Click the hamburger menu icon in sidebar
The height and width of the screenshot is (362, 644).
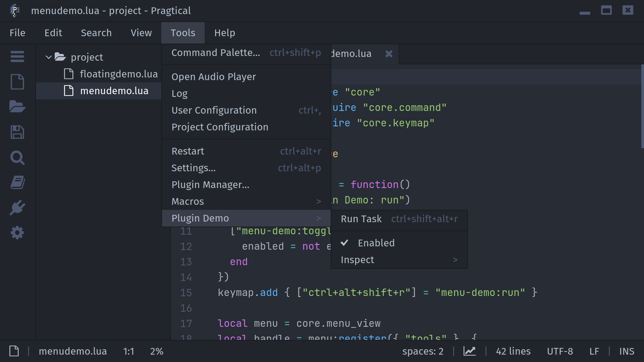click(x=17, y=56)
